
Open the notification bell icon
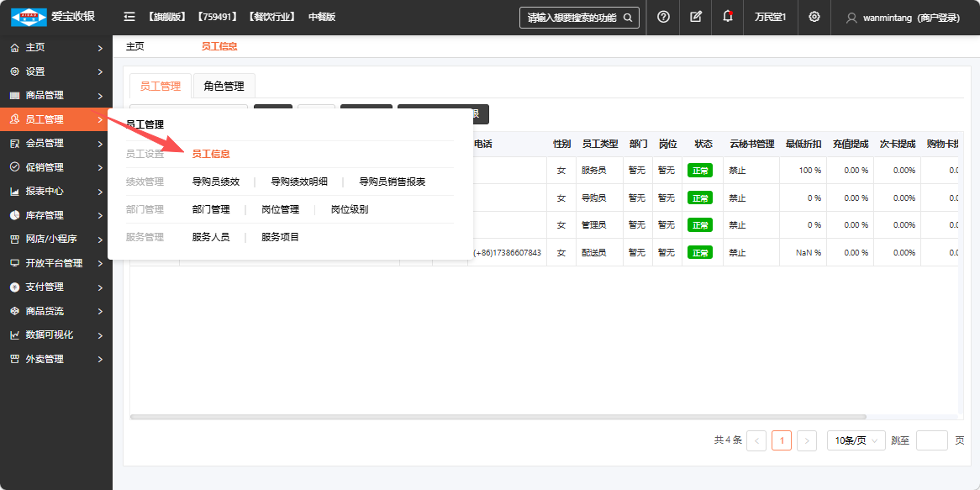(727, 17)
